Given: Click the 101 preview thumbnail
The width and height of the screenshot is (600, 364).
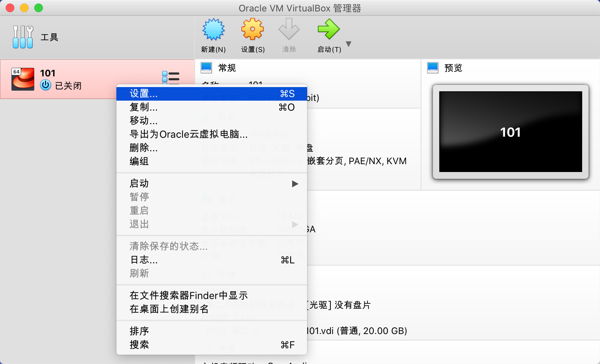Looking at the screenshot, I should (x=511, y=132).
